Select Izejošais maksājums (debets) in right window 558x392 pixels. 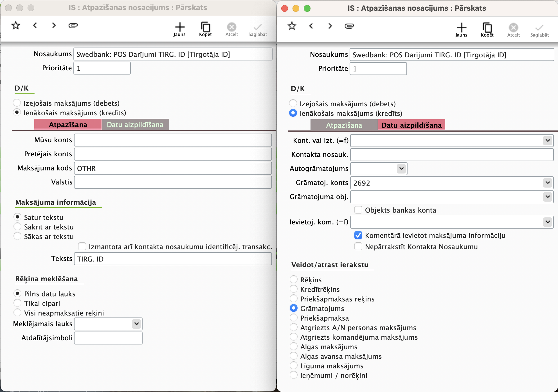click(x=293, y=103)
